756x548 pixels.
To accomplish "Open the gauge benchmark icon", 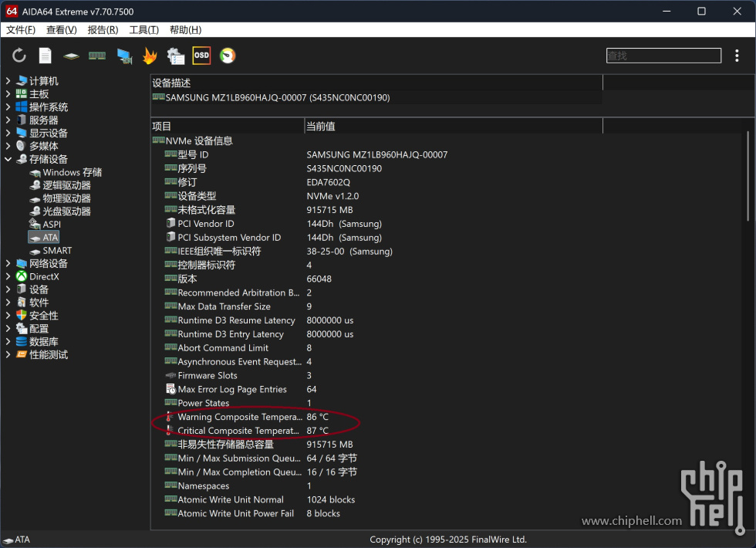I will 228,56.
